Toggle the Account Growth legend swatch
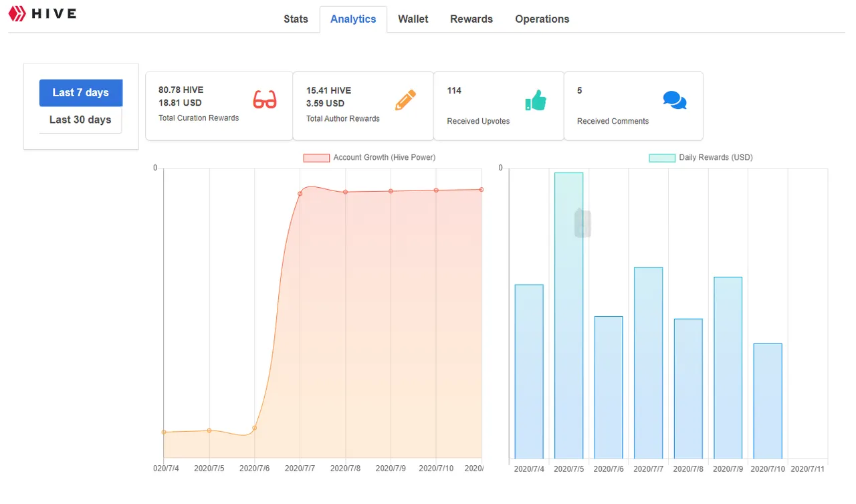This screenshot has width=856, height=504. (x=316, y=158)
